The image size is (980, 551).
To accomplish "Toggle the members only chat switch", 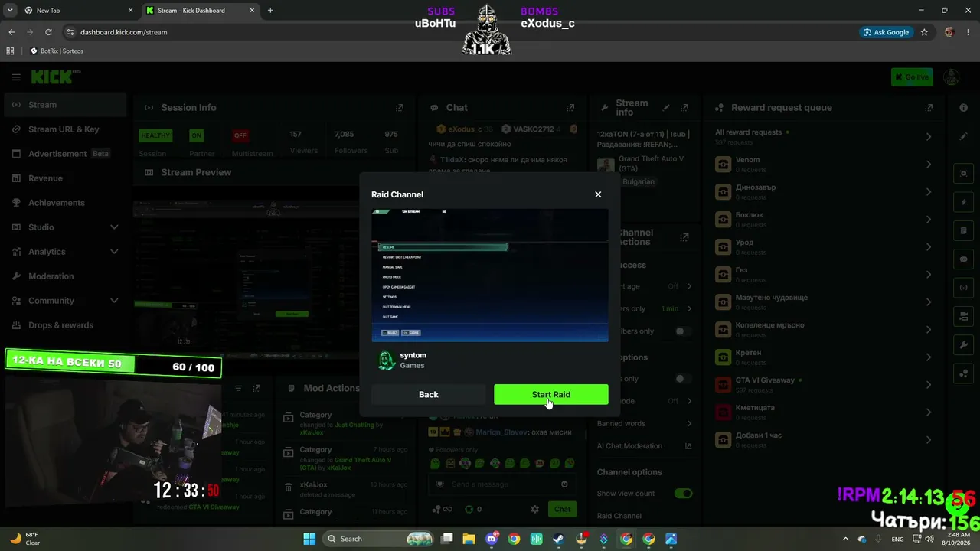I will 683,331.
